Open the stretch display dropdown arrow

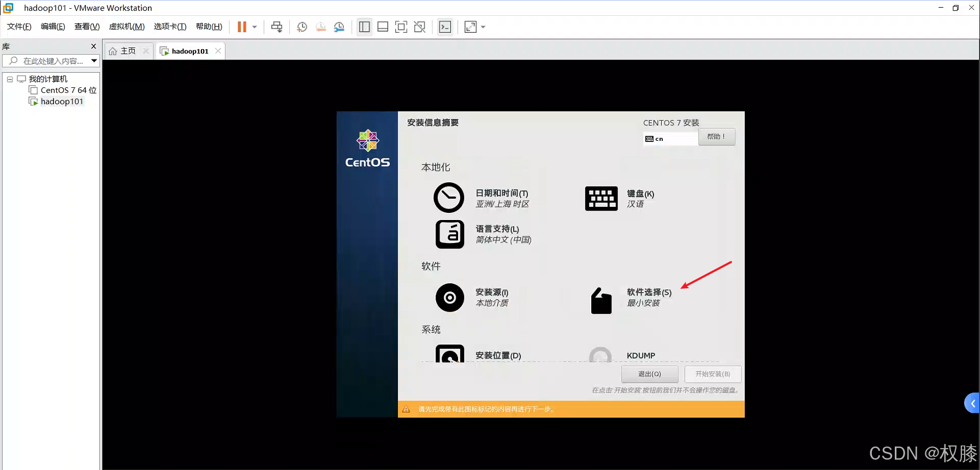pyautogui.click(x=483, y=27)
